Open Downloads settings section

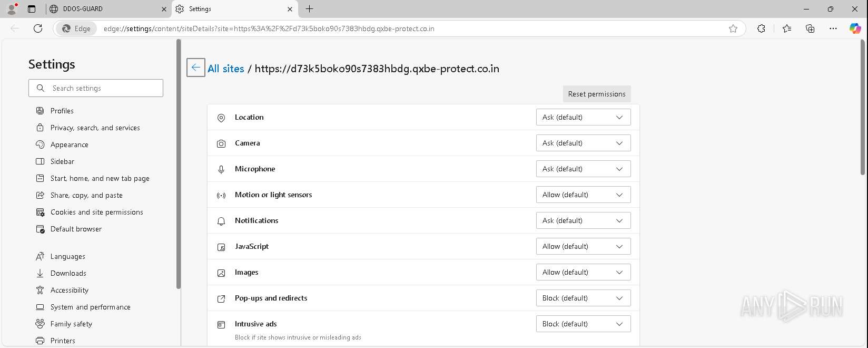(68, 273)
